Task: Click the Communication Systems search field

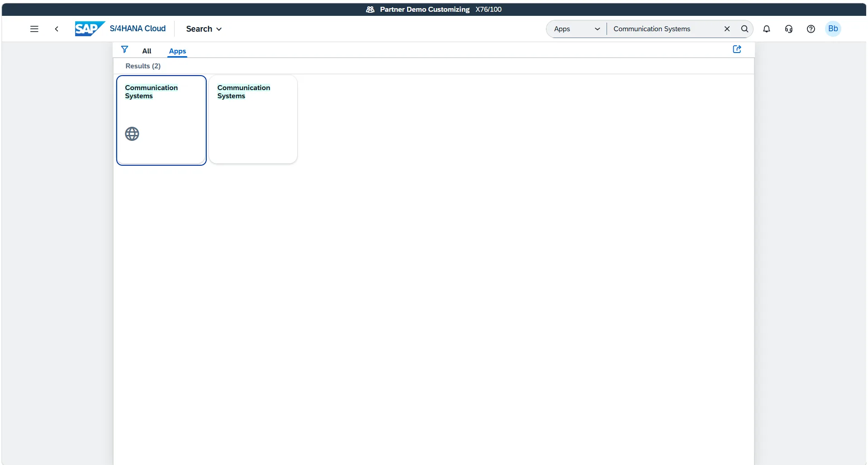Action: pyautogui.click(x=664, y=29)
